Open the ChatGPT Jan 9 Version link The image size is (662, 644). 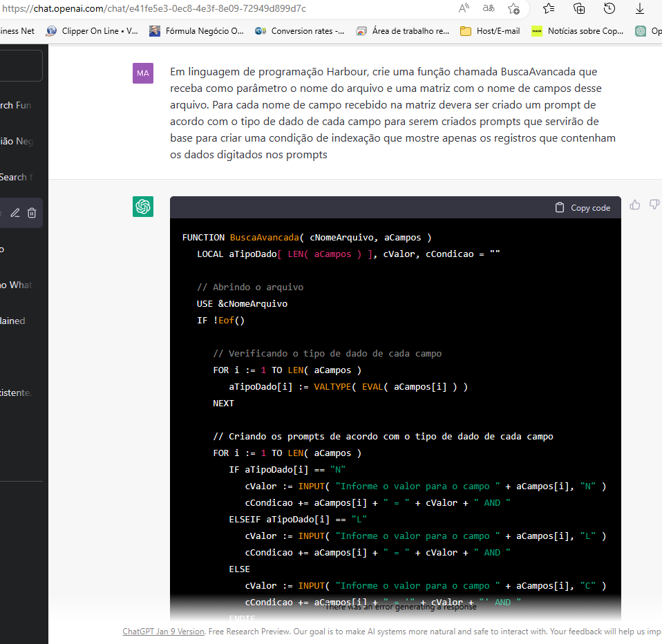163,632
